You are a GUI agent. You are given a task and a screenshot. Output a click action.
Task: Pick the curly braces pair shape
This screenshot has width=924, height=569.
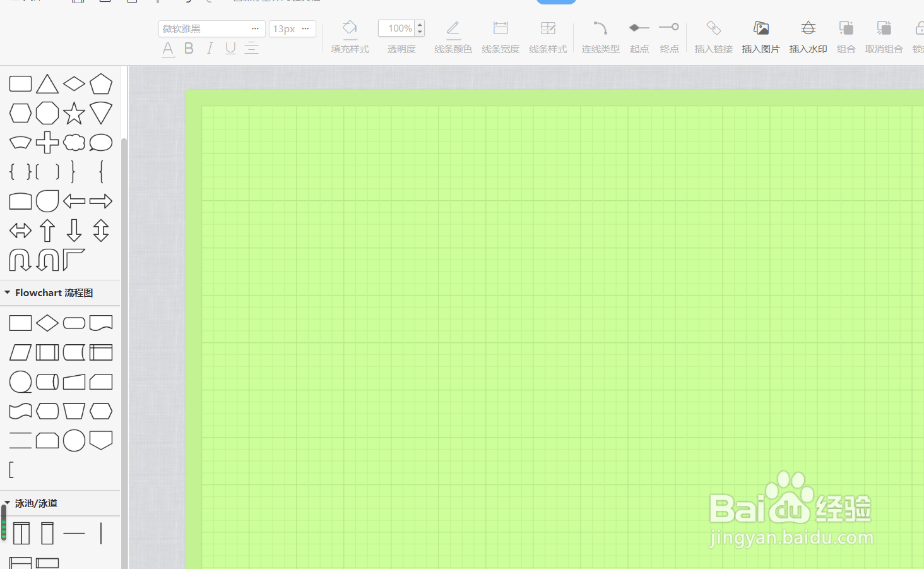pyautogui.click(x=20, y=172)
